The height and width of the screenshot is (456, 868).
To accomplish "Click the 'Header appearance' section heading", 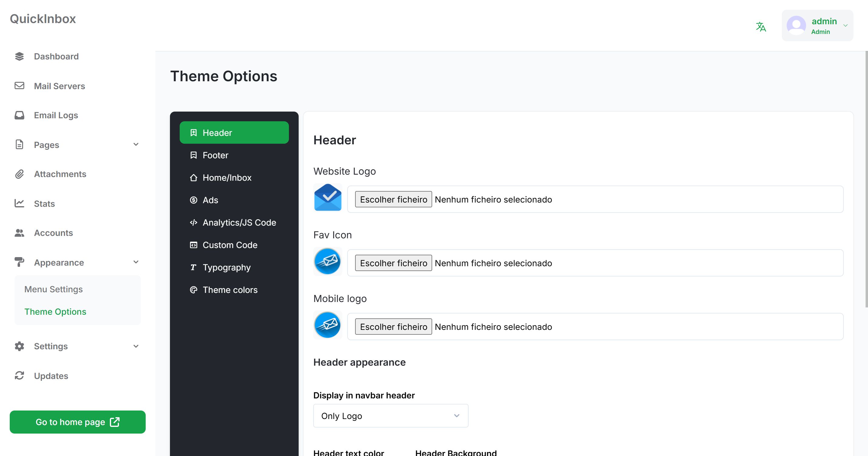I will [x=359, y=362].
